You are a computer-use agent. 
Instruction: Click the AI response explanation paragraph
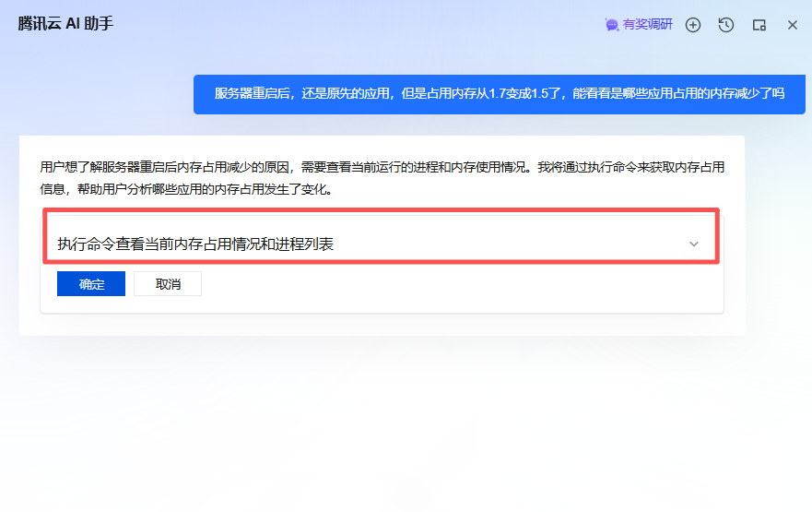382,179
